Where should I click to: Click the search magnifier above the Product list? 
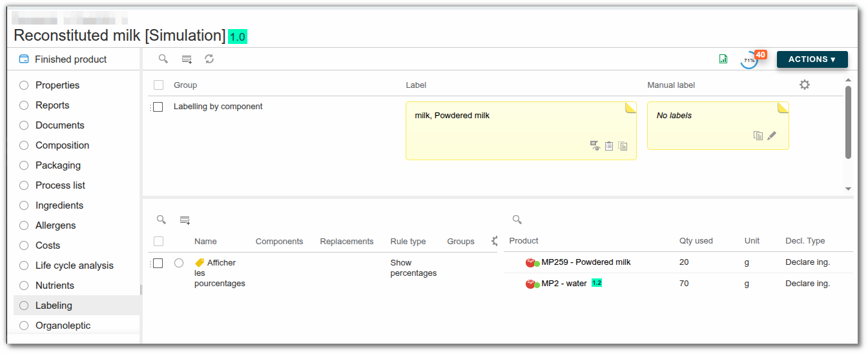[517, 220]
